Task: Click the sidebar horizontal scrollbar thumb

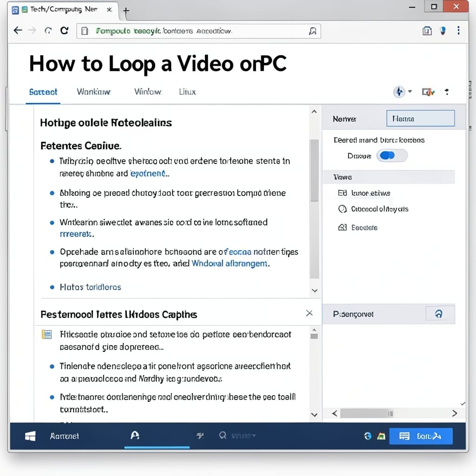Action: (367, 413)
